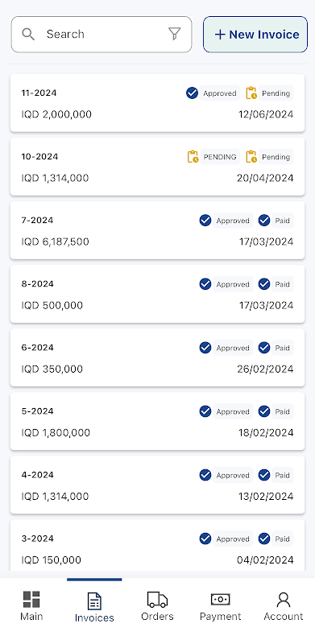Open the Account tab

(x=284, y=606)
